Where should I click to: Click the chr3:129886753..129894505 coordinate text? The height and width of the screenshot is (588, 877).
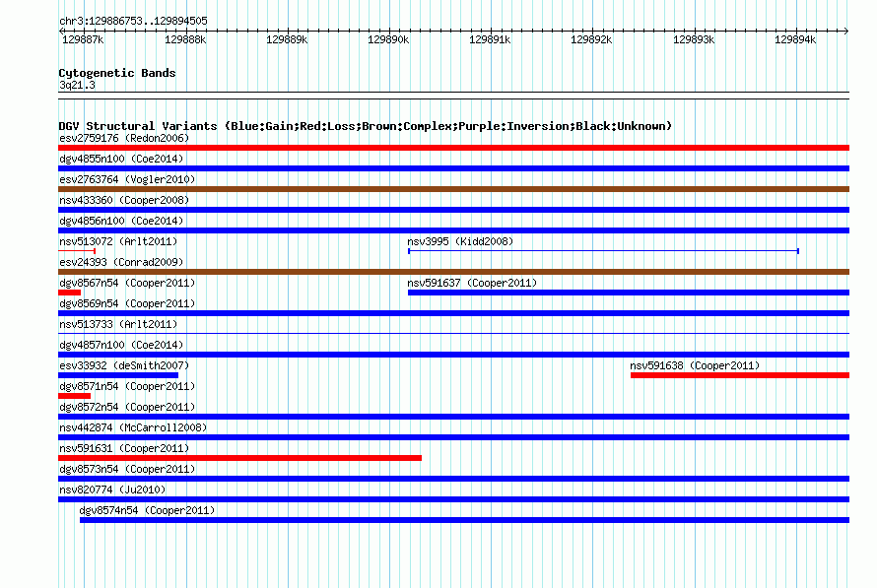point(133,22)
